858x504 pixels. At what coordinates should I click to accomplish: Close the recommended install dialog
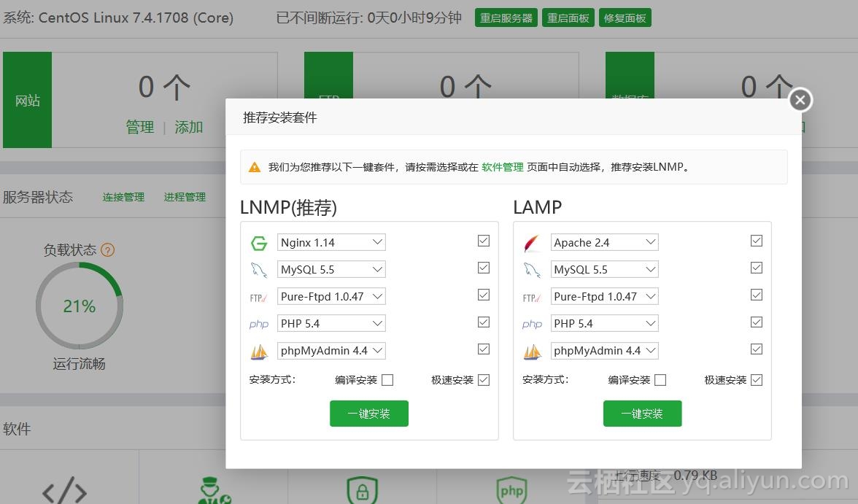[x=800, y=100]
